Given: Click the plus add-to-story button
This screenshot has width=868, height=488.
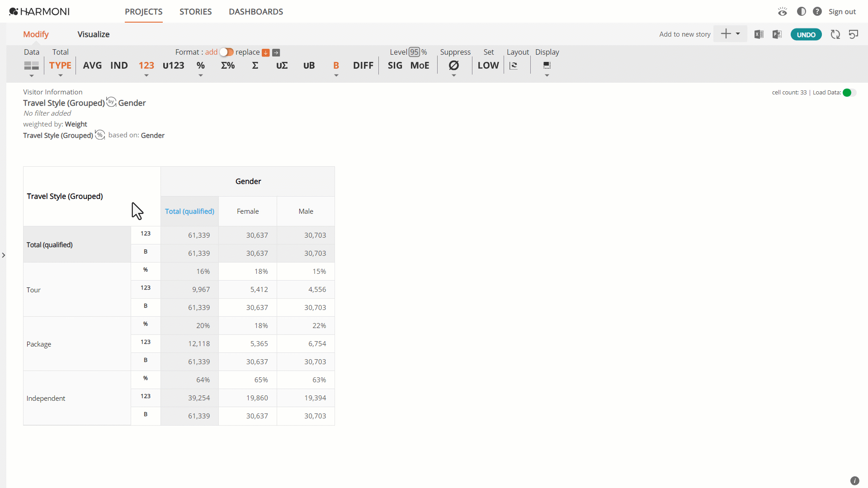Looking at the screenshot, I should 726,34.
